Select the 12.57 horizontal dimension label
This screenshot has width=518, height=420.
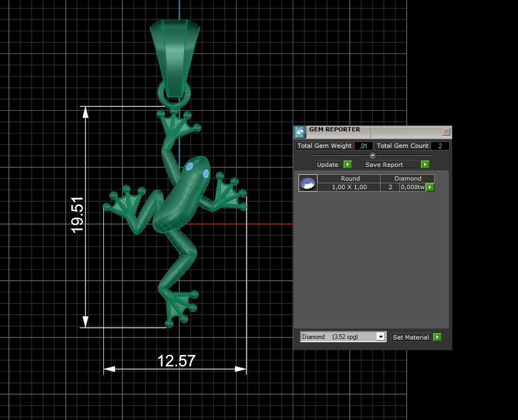point(176,361)
